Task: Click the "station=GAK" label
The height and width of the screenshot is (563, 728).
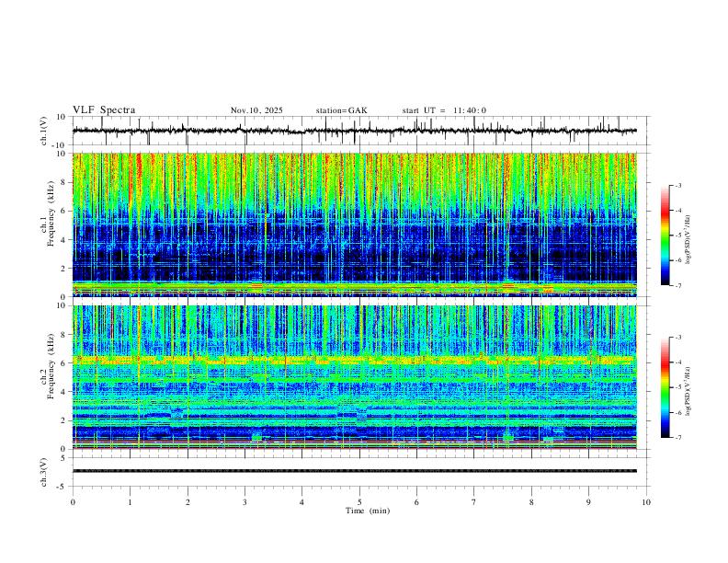Action: pos(341,110)
